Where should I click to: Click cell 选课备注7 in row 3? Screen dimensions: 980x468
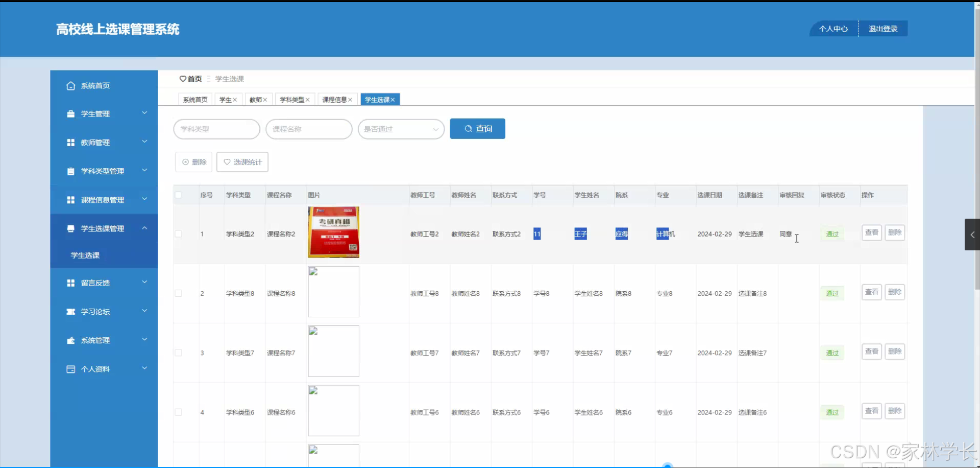click(752, 353)
